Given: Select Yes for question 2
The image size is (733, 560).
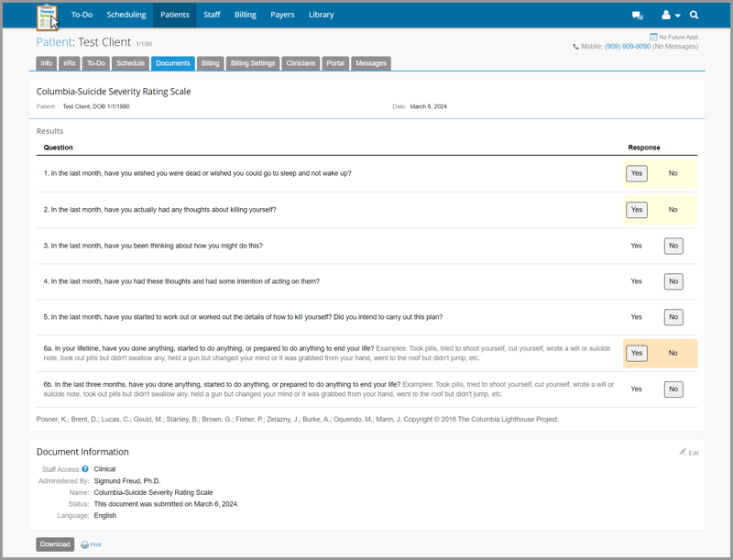Looking at the screenshot, I should [x=637, y=210].
